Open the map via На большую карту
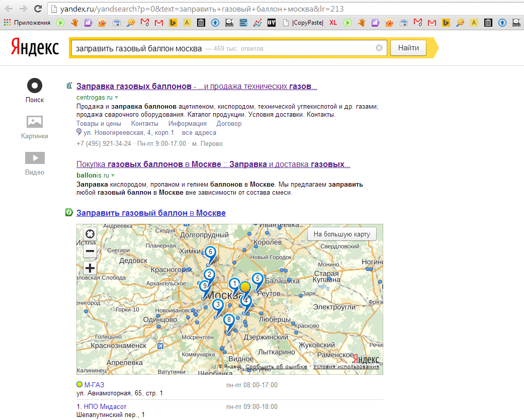The image size is (524, 420). (x=341, y=234)
